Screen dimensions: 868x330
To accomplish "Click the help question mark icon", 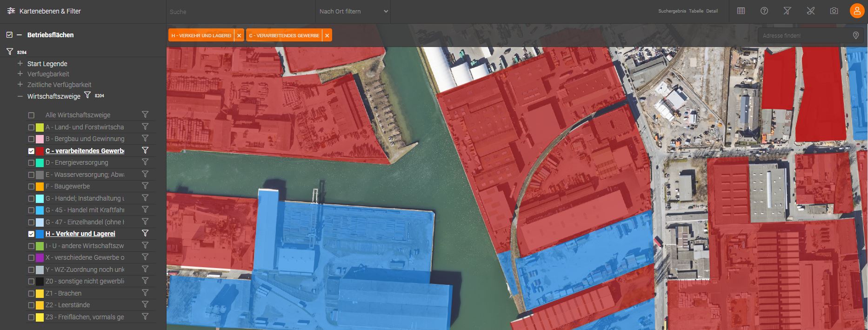I will [764, 11].
